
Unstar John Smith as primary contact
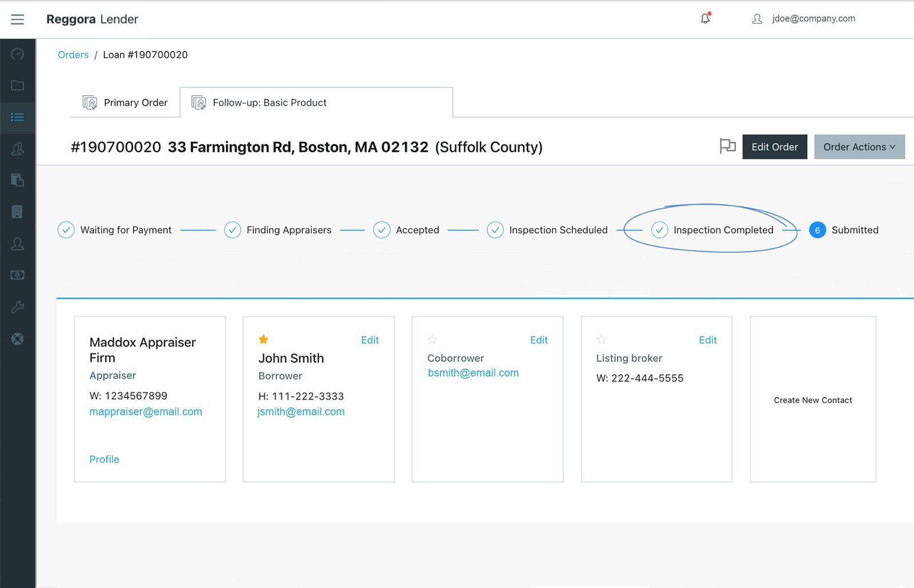pos(263,340)
